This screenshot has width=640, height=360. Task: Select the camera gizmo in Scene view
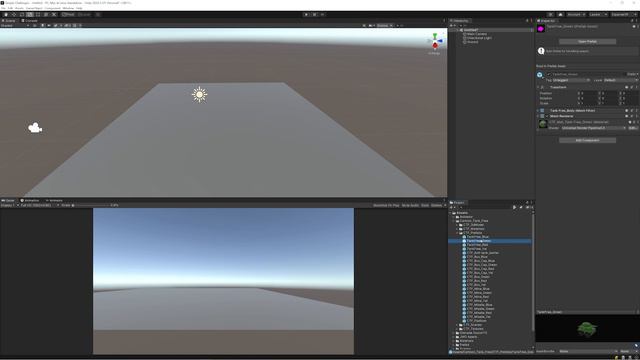(x=35, y=128)
